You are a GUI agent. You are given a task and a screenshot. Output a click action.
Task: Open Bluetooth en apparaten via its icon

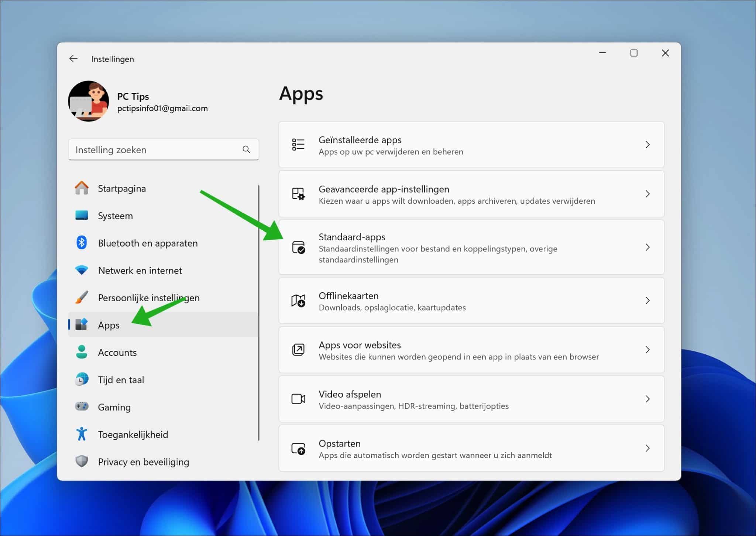click(x=82, y=243)
